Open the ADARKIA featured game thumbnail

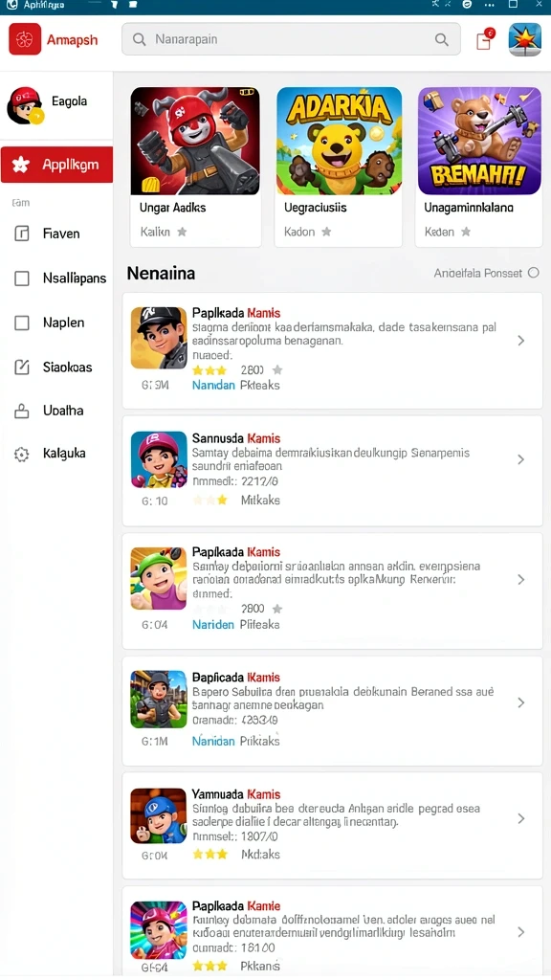(x=340, y=141)
